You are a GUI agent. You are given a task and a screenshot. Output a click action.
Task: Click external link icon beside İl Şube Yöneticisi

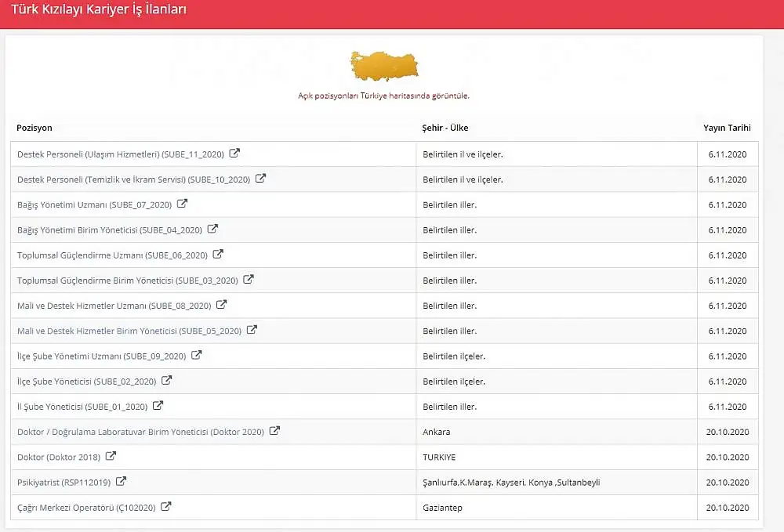tap(158, 406)
